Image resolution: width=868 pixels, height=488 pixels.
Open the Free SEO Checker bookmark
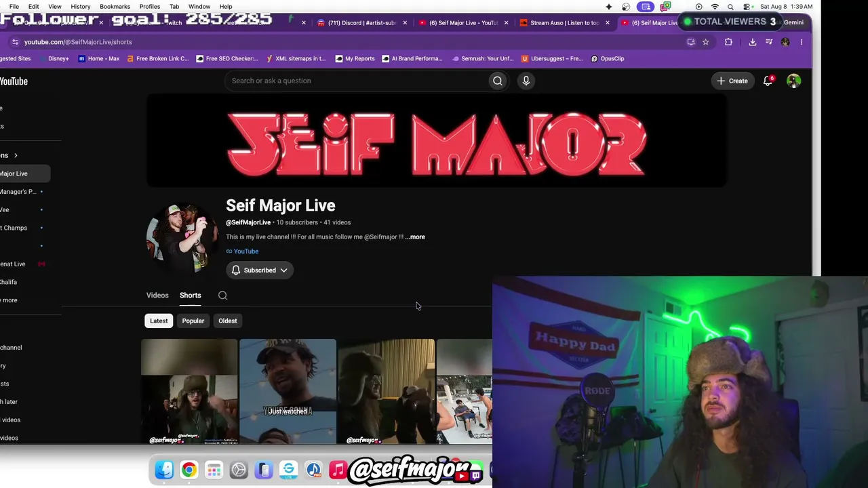(x=227, y=59)
